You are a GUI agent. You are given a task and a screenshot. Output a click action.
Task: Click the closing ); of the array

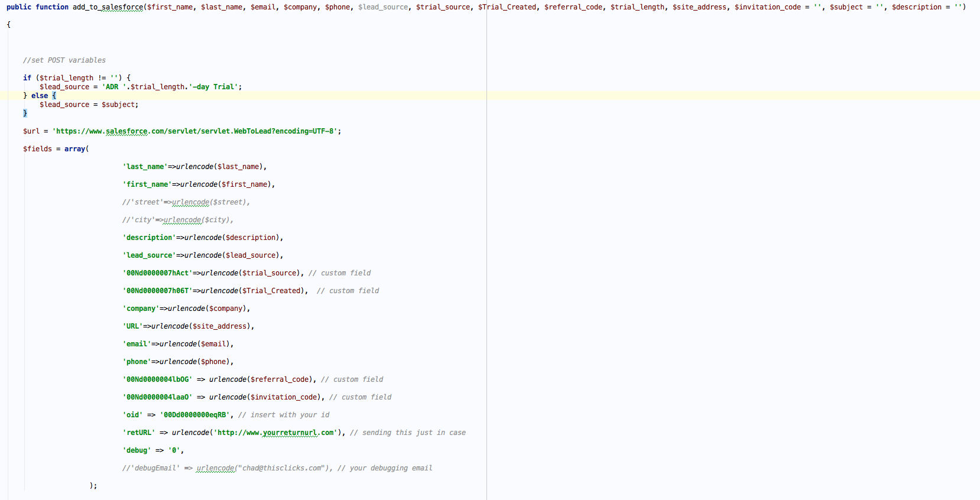pyautogui.click(x=93, y=486)
